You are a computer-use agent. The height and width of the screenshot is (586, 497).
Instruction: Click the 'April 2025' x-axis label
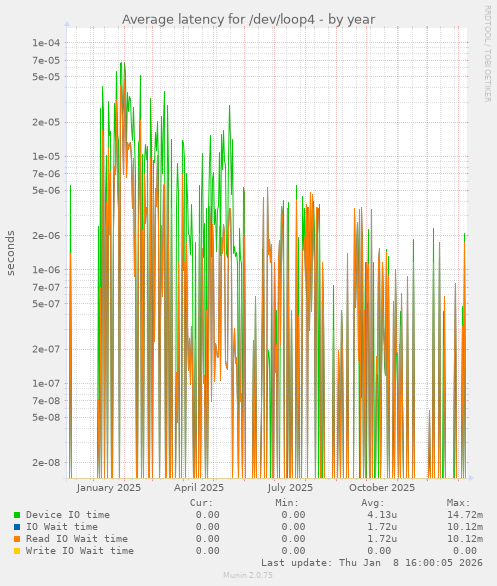199,488
